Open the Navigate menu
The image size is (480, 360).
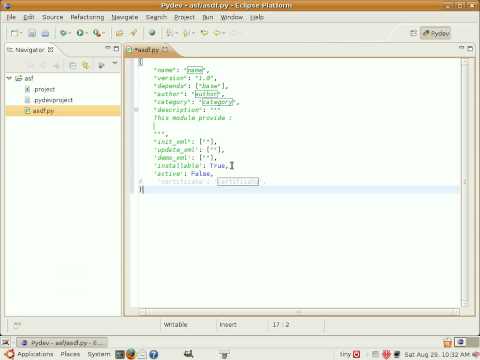click(125, 17)
